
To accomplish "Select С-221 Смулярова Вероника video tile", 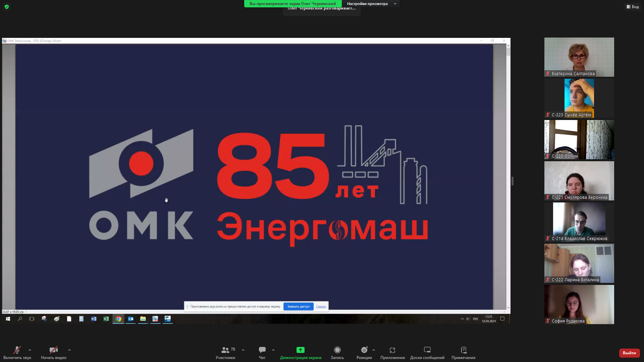I will [x=579, y=181].
